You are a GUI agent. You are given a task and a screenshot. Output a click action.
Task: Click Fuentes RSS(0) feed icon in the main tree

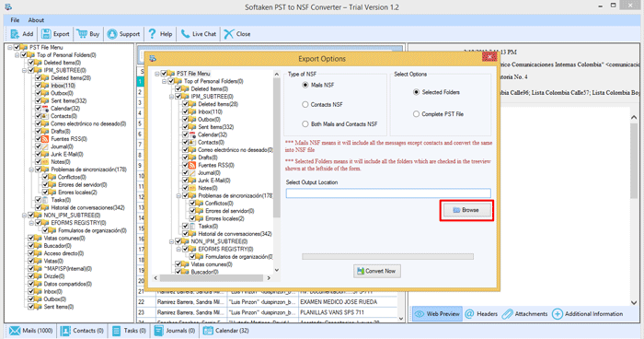point(45,139)
